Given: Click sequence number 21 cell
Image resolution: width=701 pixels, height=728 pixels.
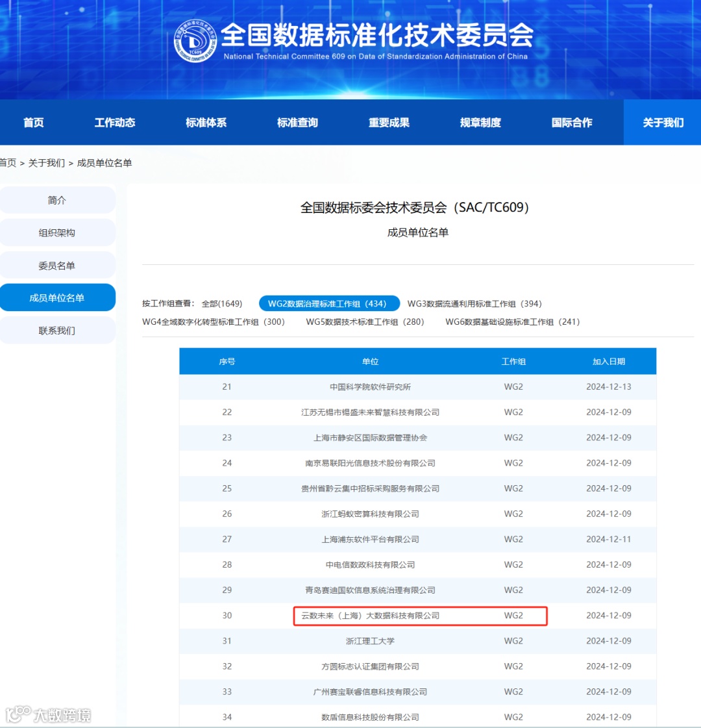Looking at the screenshot, I should (x=227, y=387).
